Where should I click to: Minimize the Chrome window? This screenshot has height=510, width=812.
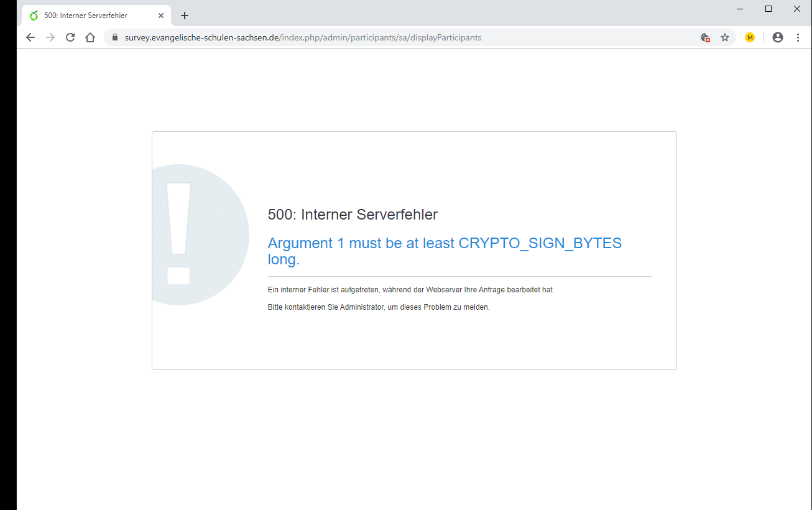(740, 9)
